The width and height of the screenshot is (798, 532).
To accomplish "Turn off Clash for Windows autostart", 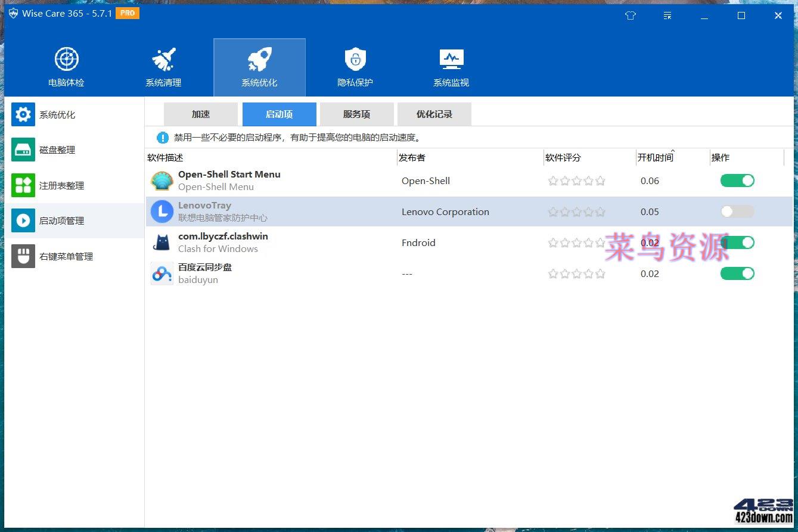I will pyautogui.click(x=737, y=242).
